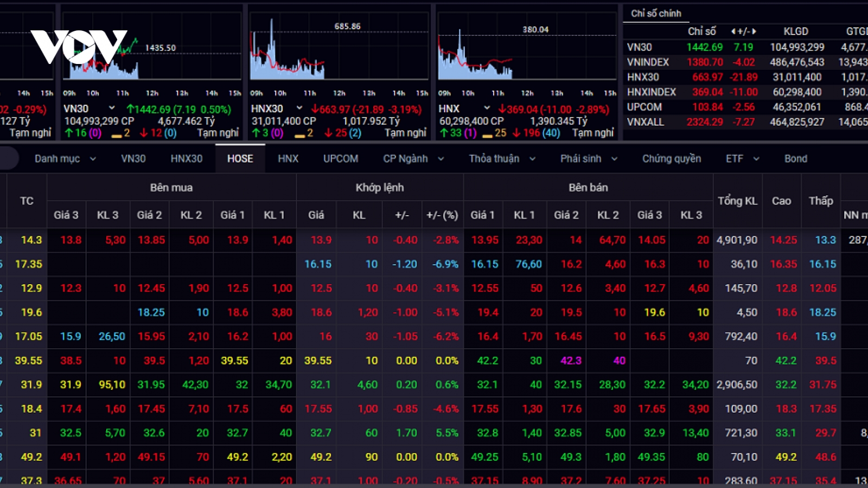Screen dimensions: 868x488
Task: Select UPCOM row in Chỉ số chính
Action: coord(745,107)
